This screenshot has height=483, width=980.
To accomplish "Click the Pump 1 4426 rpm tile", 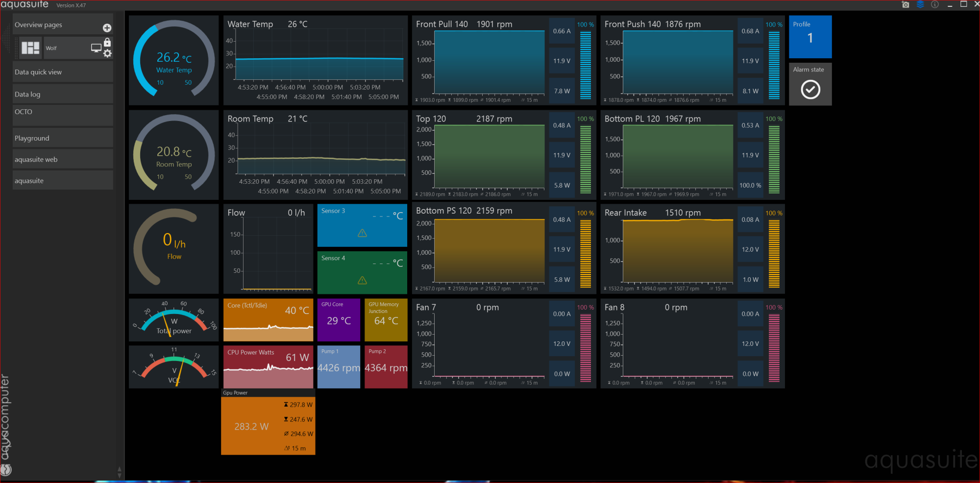I will [x=339, y=367].
